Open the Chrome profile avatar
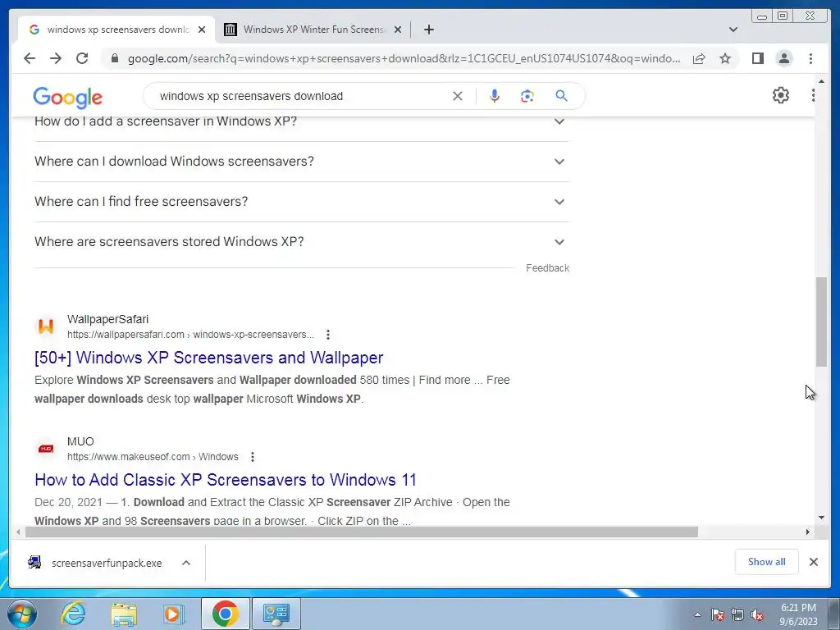 tap(783, 58)
